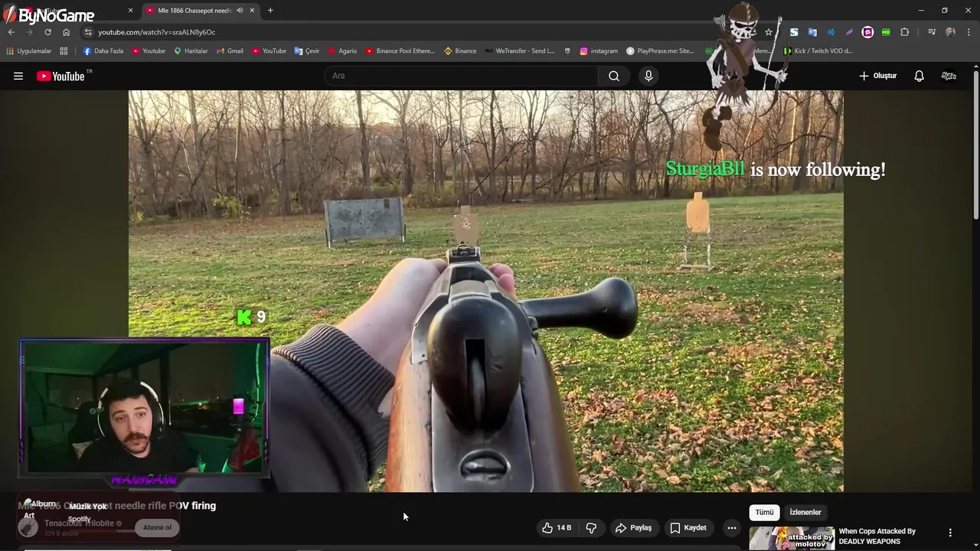980x551 pixels.
Task: Open options menu for When Cops Attacked video
Action: click(x=950, y=533)
